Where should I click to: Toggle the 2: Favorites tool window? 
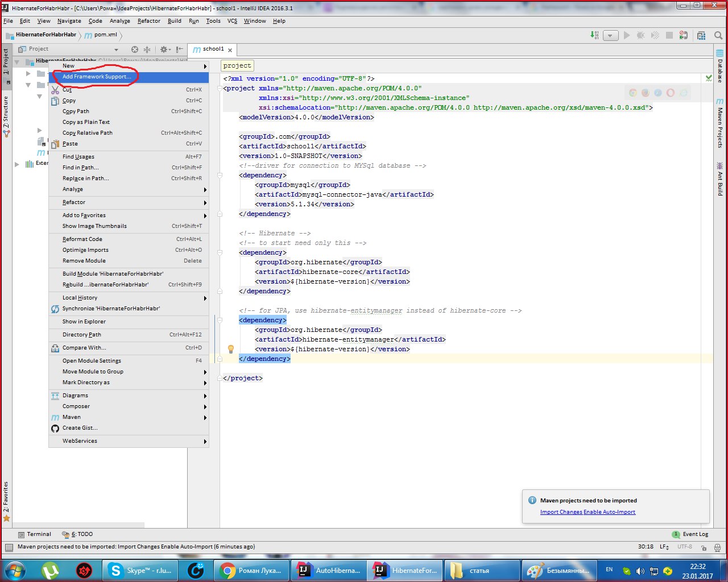tap(6, 501)
